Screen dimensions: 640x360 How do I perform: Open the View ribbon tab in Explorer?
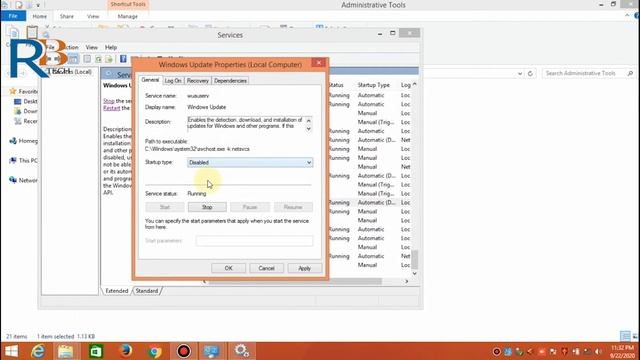93,16
